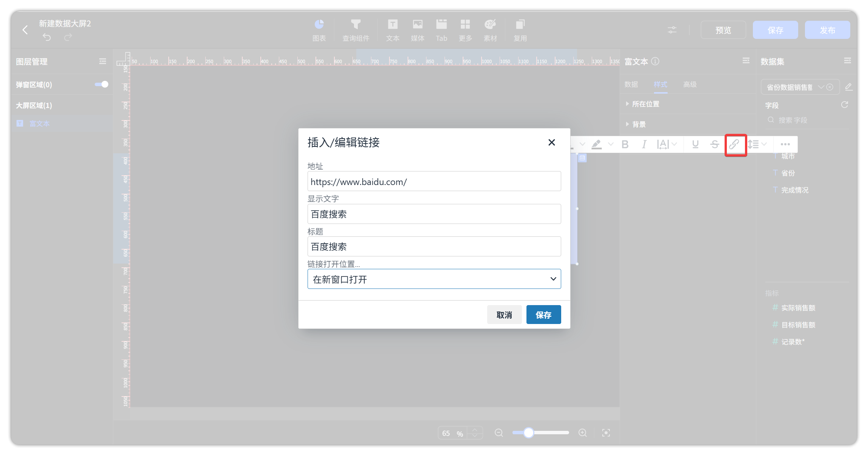Click the zoom percentage stepper arrows
The image size is (868, 452).
(x=475, y=433)
